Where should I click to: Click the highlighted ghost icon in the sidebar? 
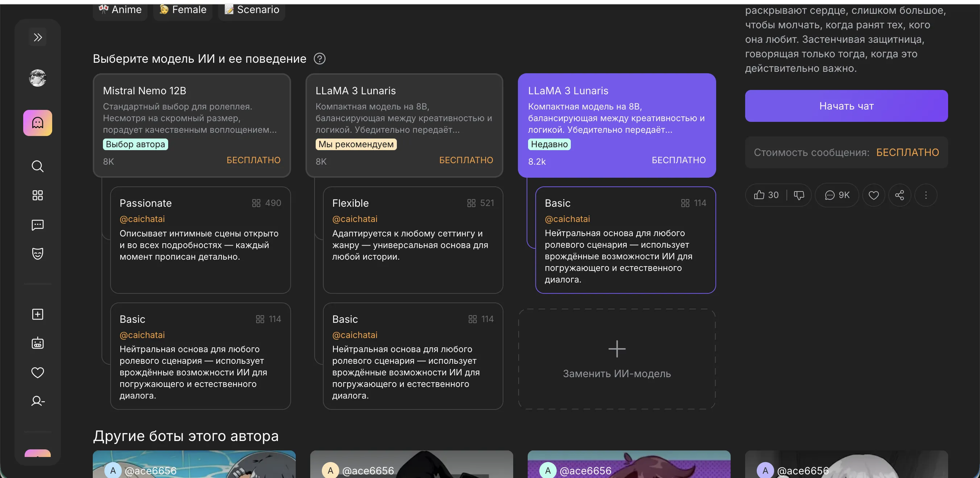point(38,123)
